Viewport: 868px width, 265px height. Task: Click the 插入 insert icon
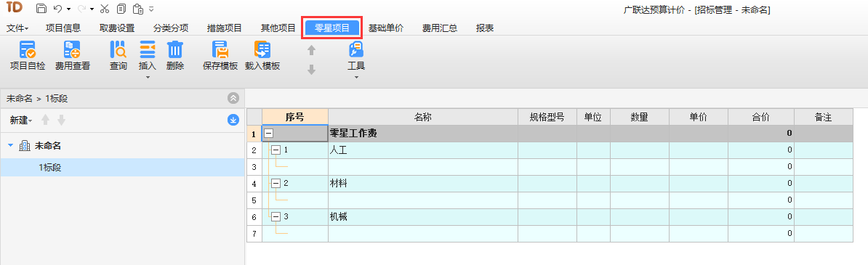(x=148, y=50)
